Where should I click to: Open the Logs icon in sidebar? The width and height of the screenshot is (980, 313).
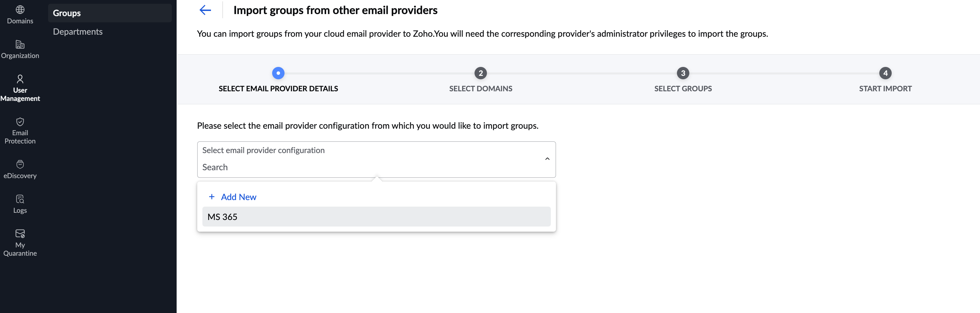pos(20,199)
